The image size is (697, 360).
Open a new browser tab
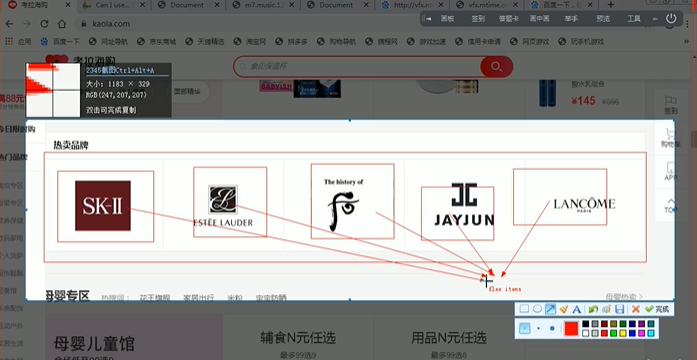[x=611, y=5]
